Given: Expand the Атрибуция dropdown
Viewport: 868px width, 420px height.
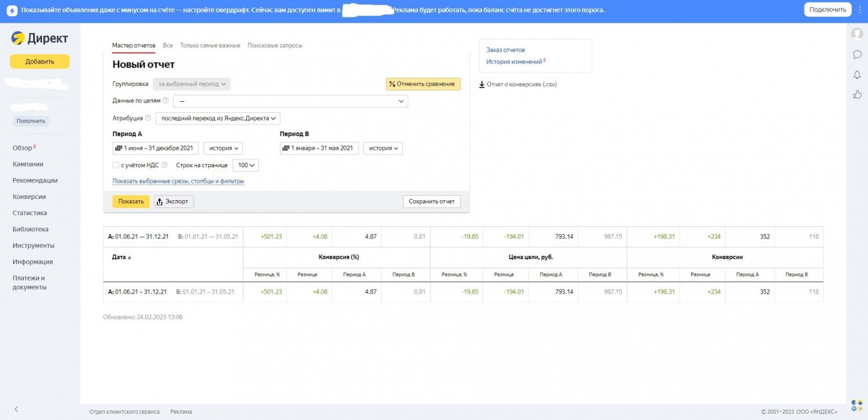Looking at the screenshot, I should pos(218,119).
